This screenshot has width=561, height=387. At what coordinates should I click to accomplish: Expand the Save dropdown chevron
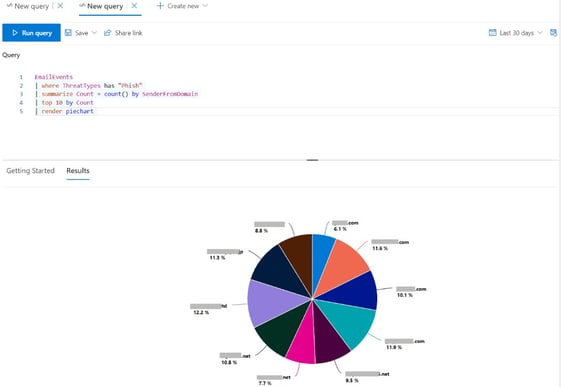click(94, 33)
